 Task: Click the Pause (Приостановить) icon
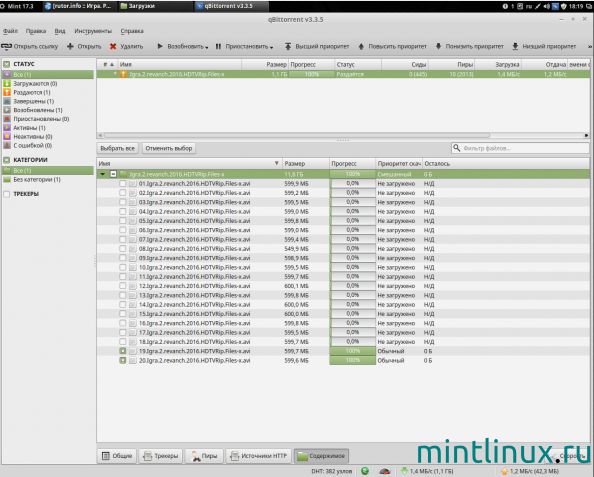[x=218, y=46]
